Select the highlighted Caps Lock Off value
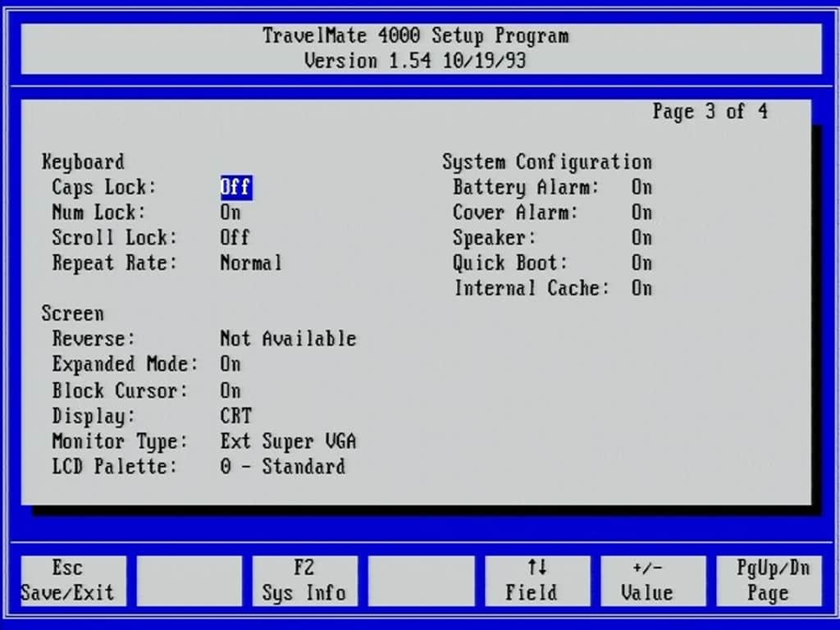The width and height of the screenshot is (840, 630). point(236,187)
